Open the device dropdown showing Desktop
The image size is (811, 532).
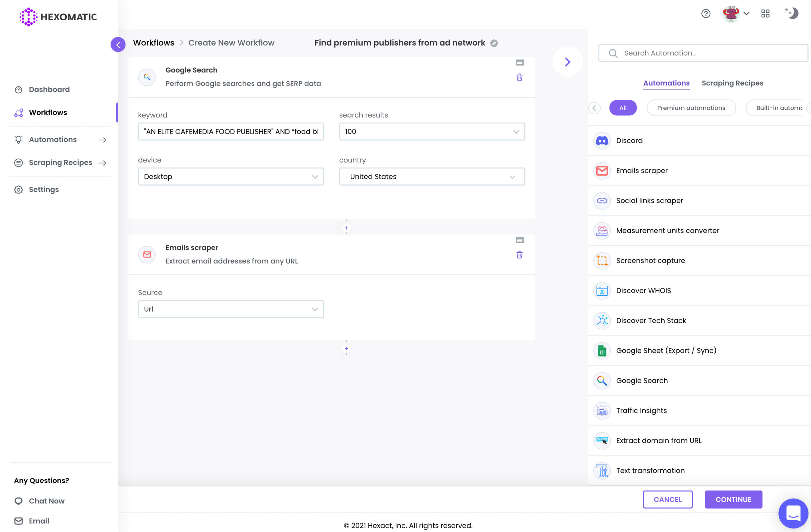coord(231,176)
